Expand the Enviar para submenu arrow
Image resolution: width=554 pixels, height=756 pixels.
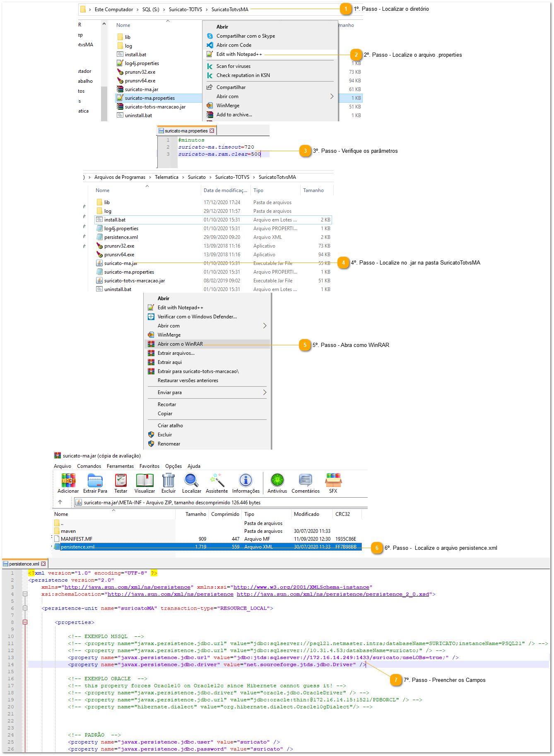(x=265, y=392)
